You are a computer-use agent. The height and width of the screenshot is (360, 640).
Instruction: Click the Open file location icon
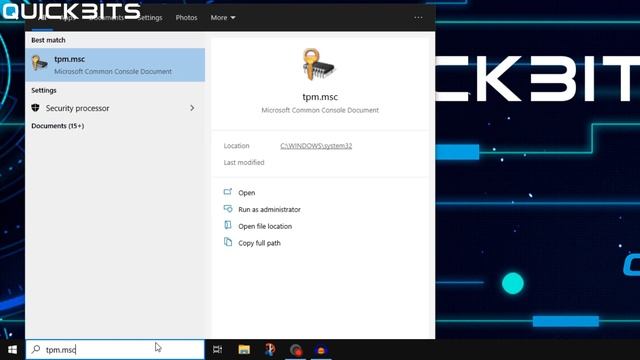click(228, 225)
